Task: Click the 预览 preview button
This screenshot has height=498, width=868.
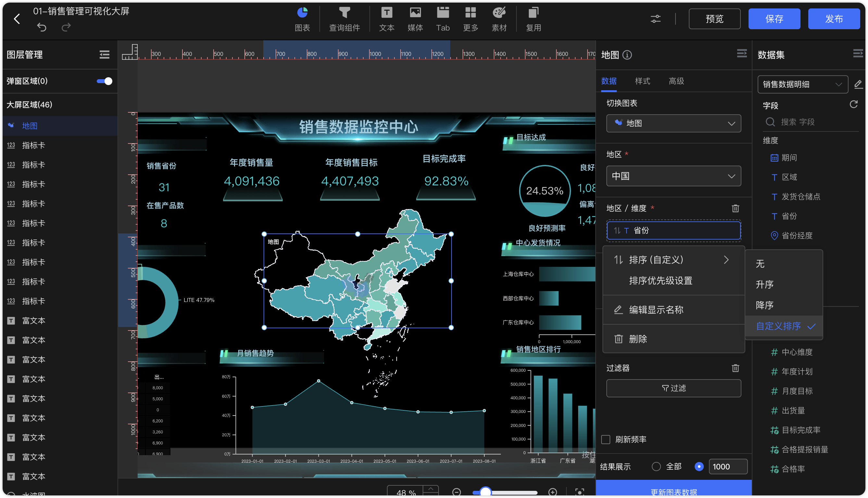Action: (714, 19)
